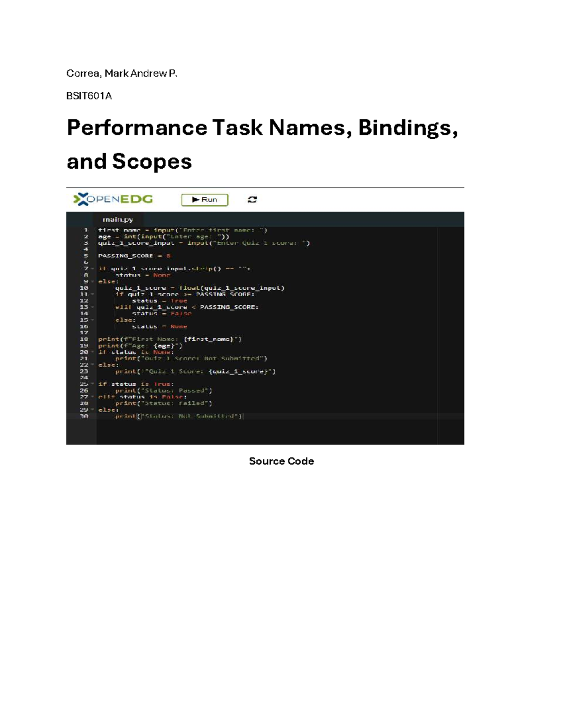Click line number 18 in the gutter
563x728 pixels.
[84, 339]
